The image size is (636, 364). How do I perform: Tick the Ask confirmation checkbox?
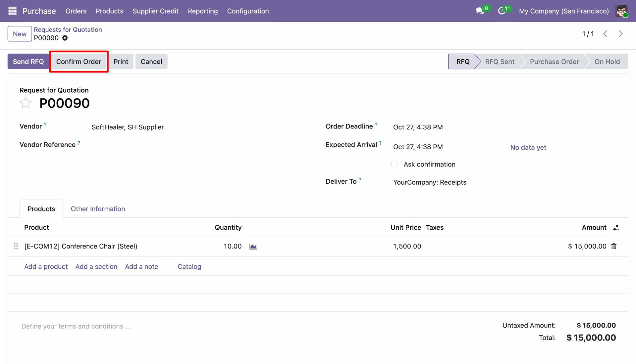click(x=395, y=164)
